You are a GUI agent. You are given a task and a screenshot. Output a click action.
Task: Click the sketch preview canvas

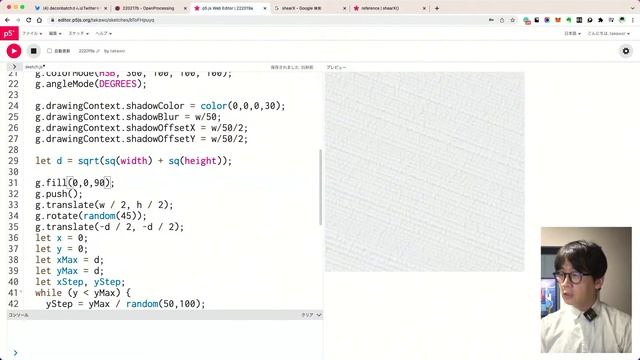click(x=424, y=172)
